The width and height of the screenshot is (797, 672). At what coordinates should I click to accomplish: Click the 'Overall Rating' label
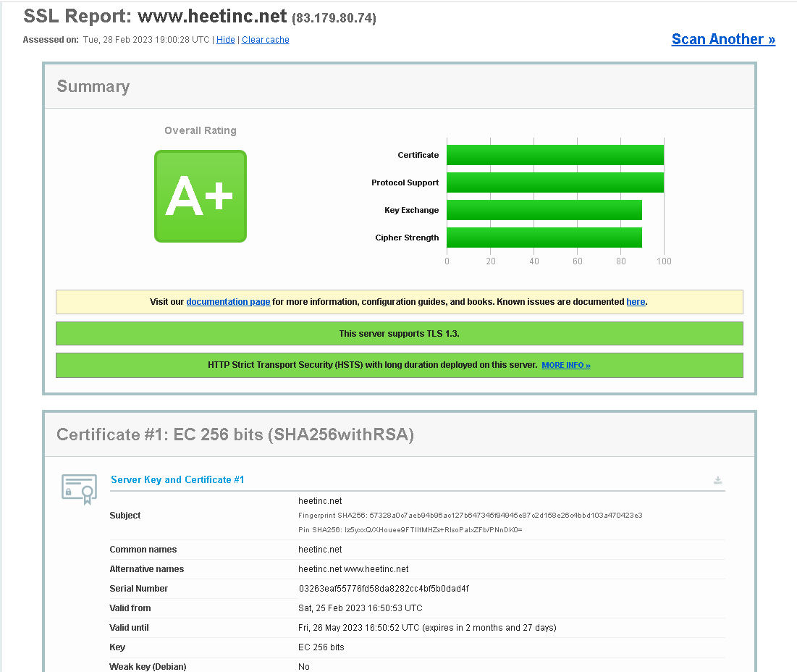[201, 130]
